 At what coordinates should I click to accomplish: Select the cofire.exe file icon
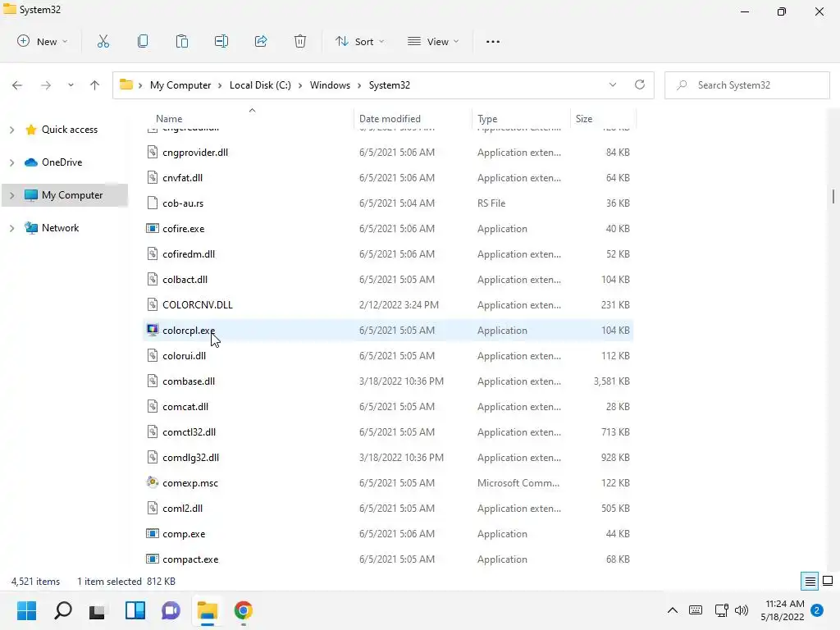(153, 228)
